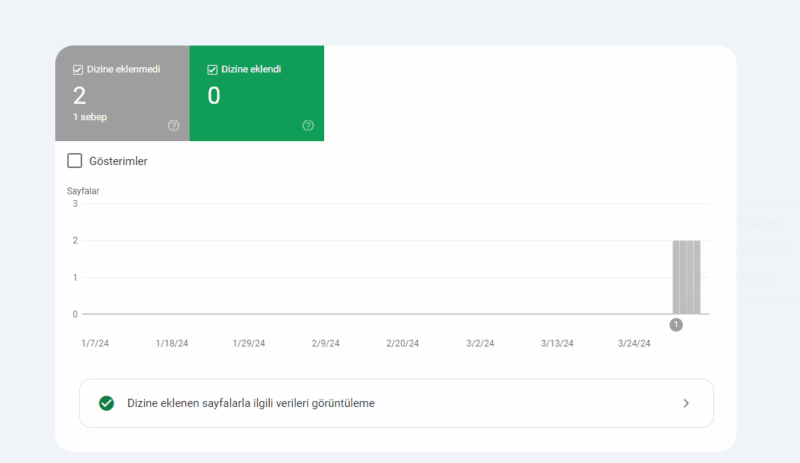Click the annotation marker labeled 1 under chart
The image size is (800, 463).
point(676,325)
